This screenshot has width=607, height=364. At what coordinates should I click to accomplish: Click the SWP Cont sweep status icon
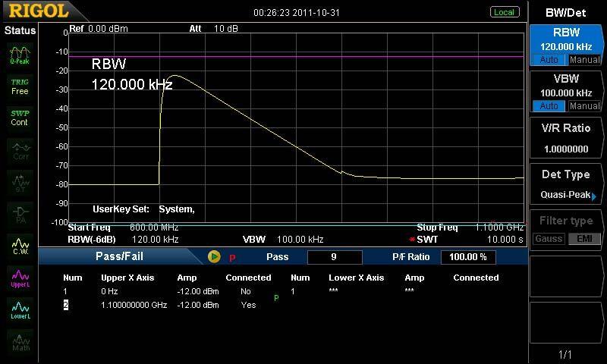click(x=20, y=118)
